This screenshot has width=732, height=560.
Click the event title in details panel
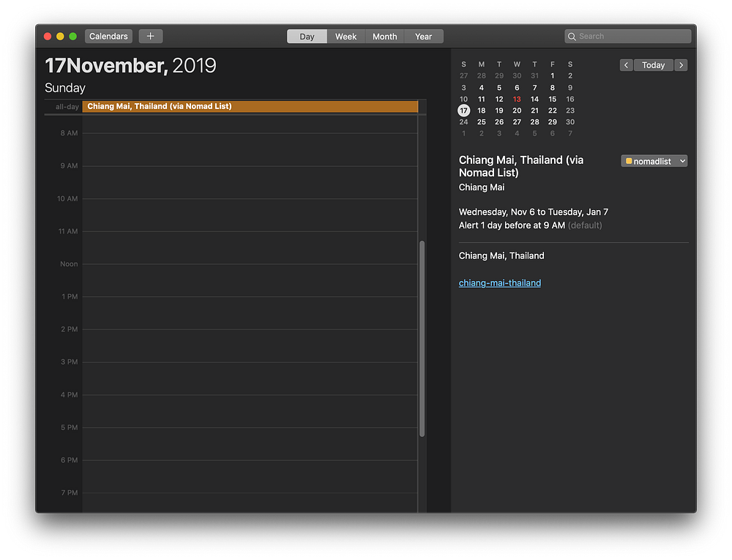(x=521, y=166)
